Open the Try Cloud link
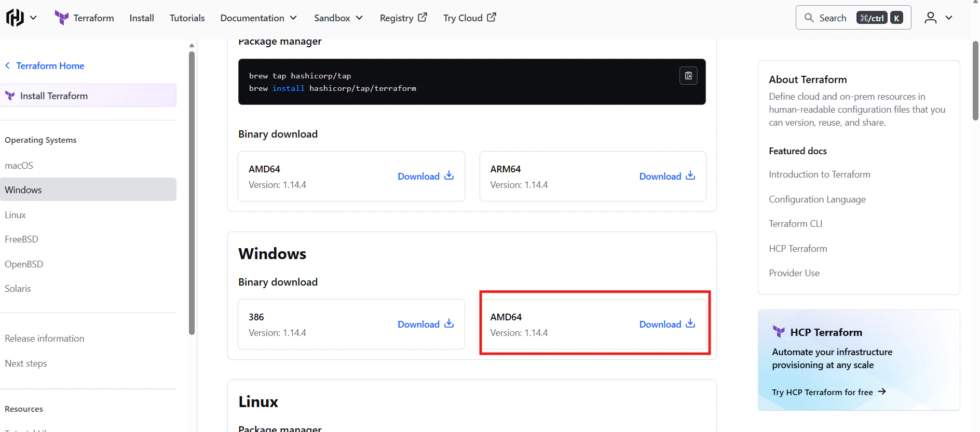Viewport: 980px width, 432px height. tap(469, 18)
